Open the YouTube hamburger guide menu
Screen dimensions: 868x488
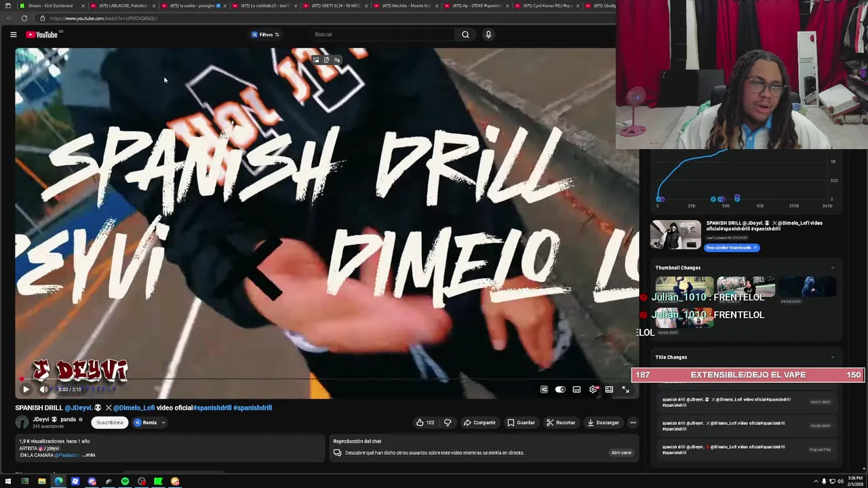click(13, 35)
